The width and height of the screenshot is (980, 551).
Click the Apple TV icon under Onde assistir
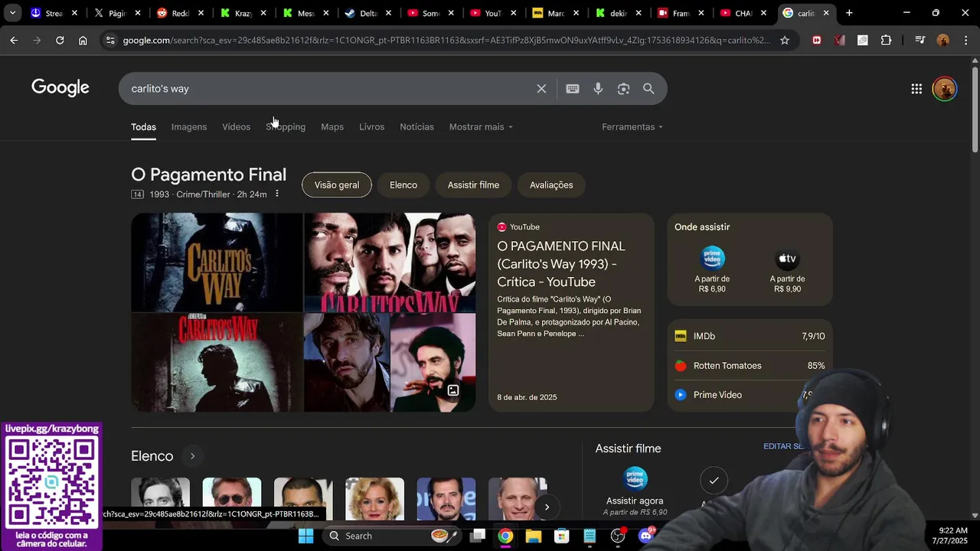787,258
